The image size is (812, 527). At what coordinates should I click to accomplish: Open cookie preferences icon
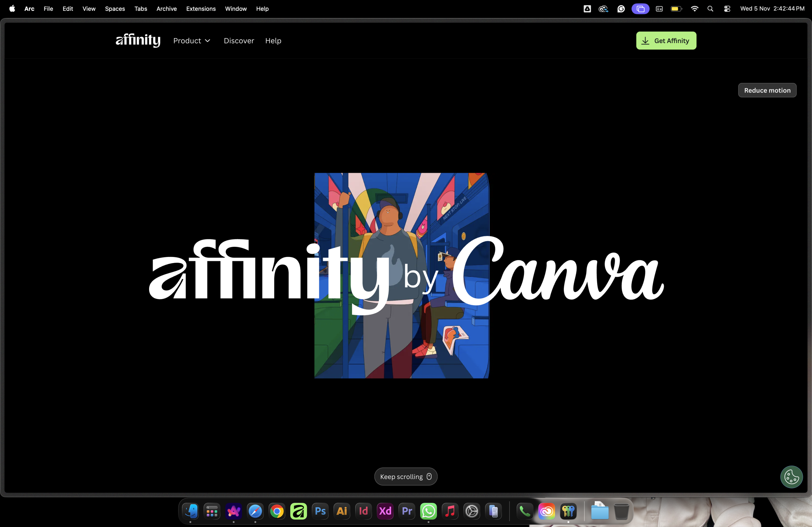pos(791,477)
